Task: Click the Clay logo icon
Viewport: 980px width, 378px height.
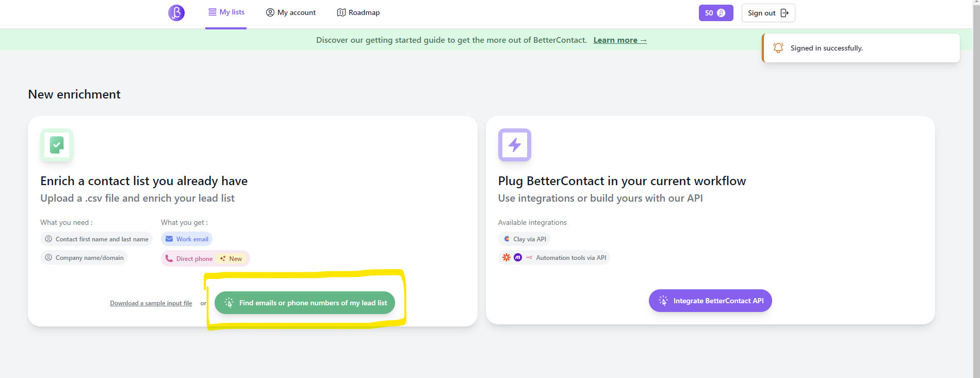Action: [x=507, y=239]
